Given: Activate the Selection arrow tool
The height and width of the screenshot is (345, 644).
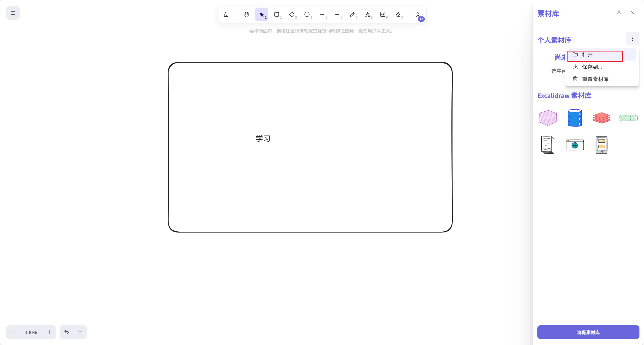Looking at the screenshot, I should point(261,14).
